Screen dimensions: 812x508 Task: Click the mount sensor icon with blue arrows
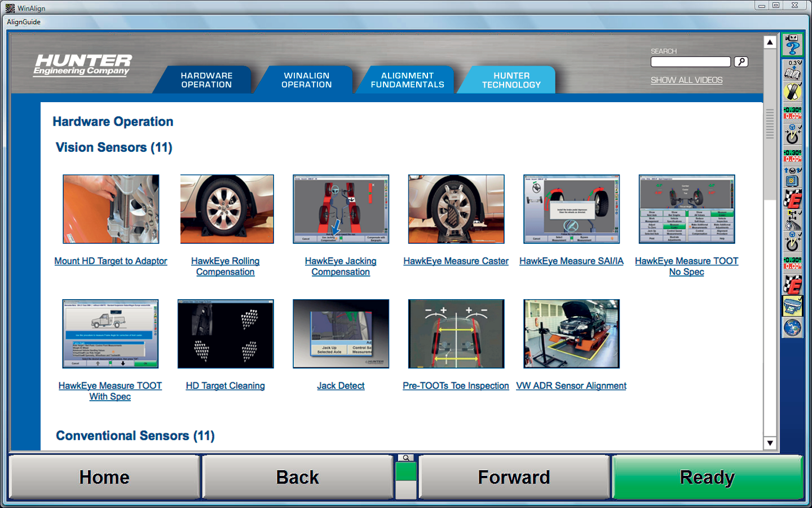(x=792, y=177)
